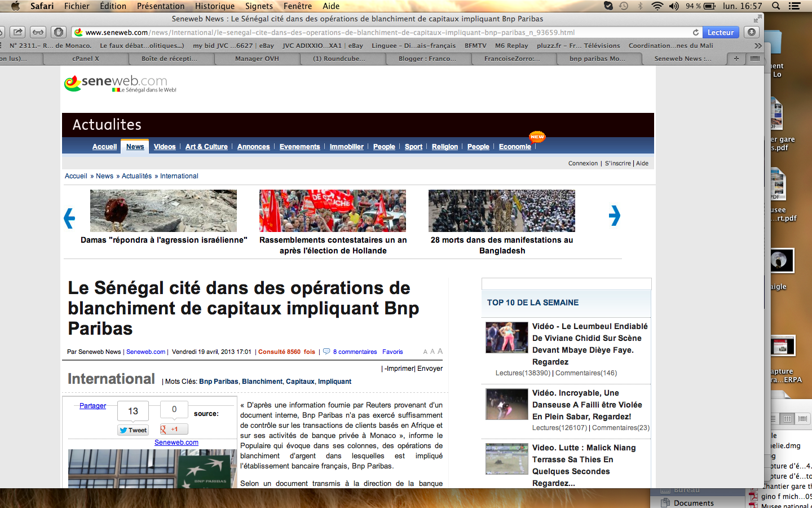Click the Time Machine menu bar icon
The width and height of the screenshot is (812, 508).
click(x=624, y=6)
